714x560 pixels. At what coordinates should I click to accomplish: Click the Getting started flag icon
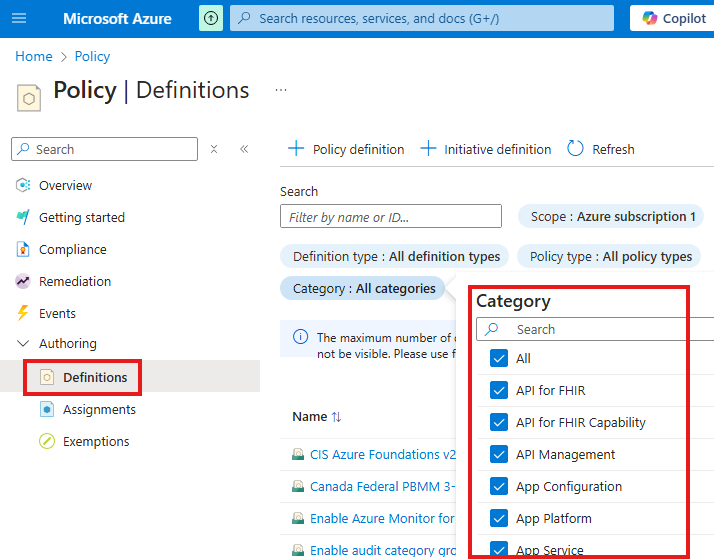tap(23, 217)
